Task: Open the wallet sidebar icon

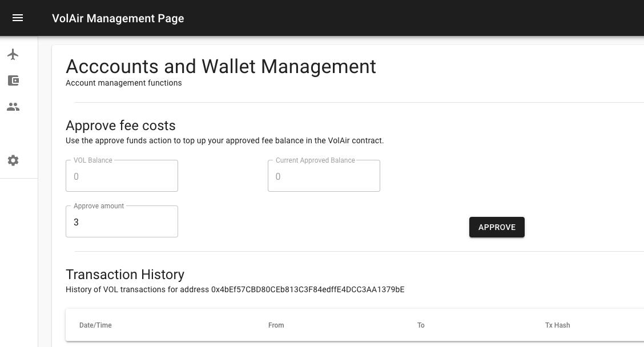Action: (x=13, y=80)
